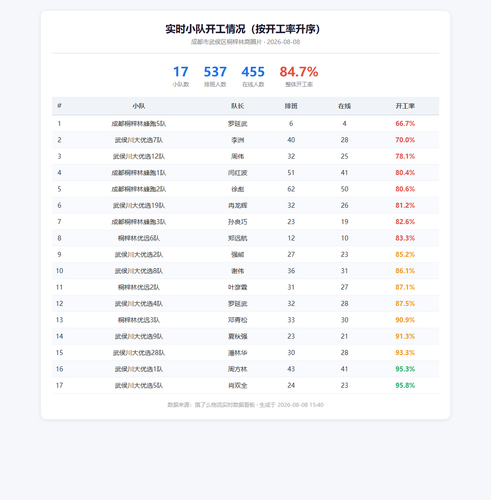Screen dimensions: 491x500
Task: Select the 81.2% rate cell
Action: 405,205
